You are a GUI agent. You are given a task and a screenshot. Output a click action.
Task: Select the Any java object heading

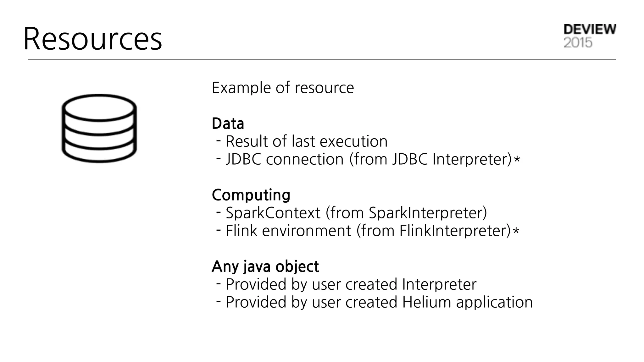click(x=265, y=266)
